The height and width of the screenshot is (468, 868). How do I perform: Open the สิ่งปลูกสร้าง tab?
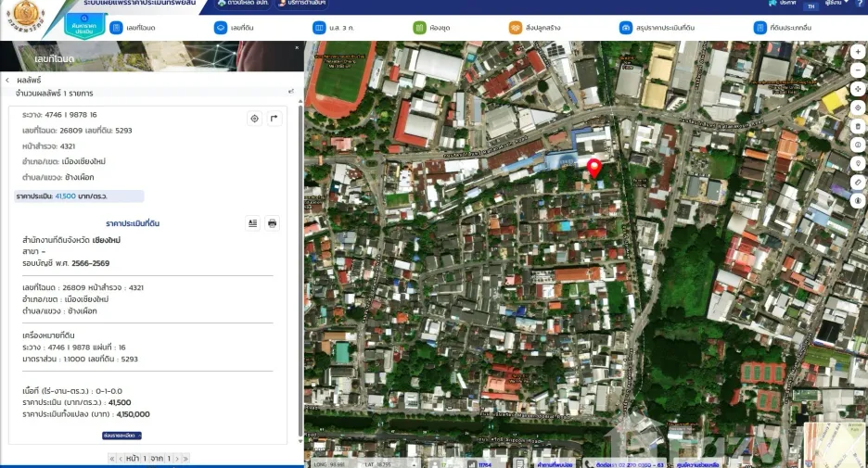535,28
